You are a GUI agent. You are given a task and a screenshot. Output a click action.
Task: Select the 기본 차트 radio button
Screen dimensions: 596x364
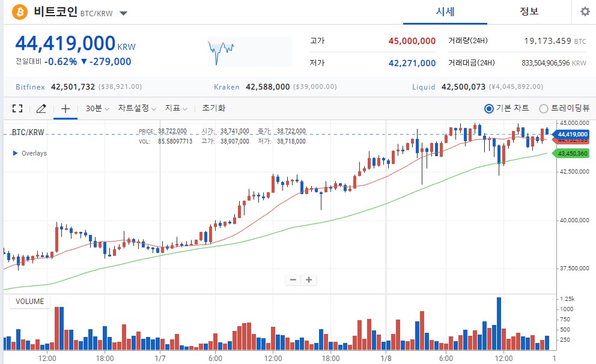click(x=489, y=109)
